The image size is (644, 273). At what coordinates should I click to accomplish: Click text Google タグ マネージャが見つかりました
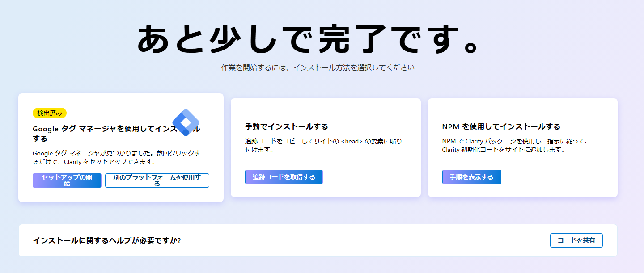(116, 158)
